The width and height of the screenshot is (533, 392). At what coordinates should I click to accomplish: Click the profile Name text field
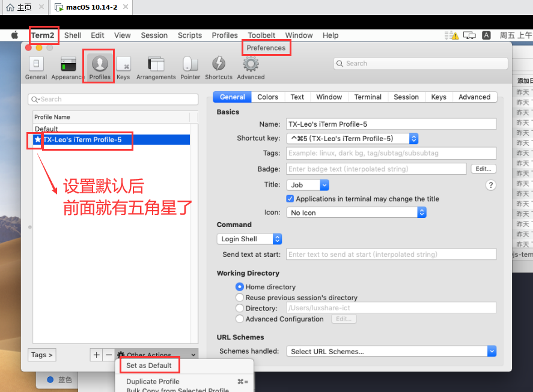(x=391, y=124)
